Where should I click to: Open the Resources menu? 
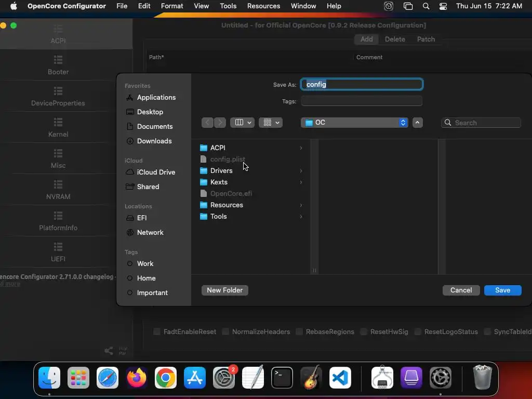tap(263, 6)
